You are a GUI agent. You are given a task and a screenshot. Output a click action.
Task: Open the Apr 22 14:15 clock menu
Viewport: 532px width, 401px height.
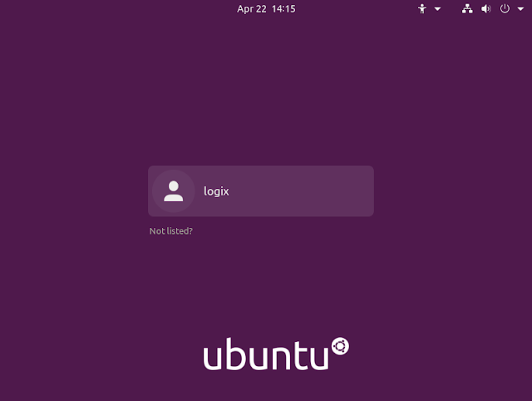[266, 9]
